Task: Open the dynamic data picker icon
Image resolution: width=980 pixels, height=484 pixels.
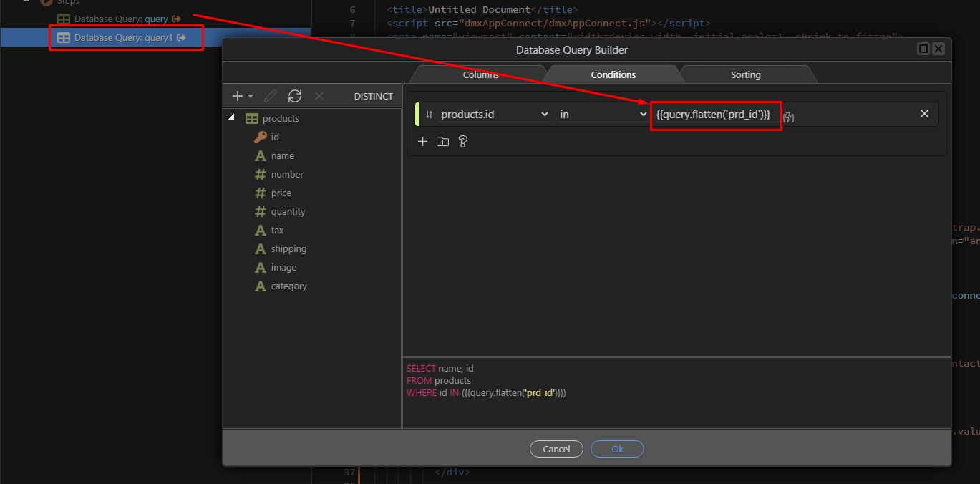Action: [x=788, y=117]
